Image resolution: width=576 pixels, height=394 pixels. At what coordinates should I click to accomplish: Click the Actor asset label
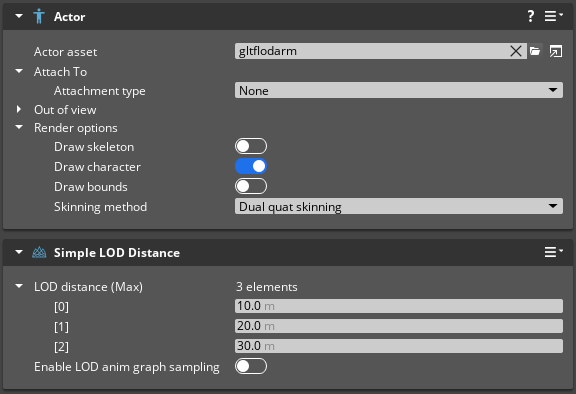[65, 52]
